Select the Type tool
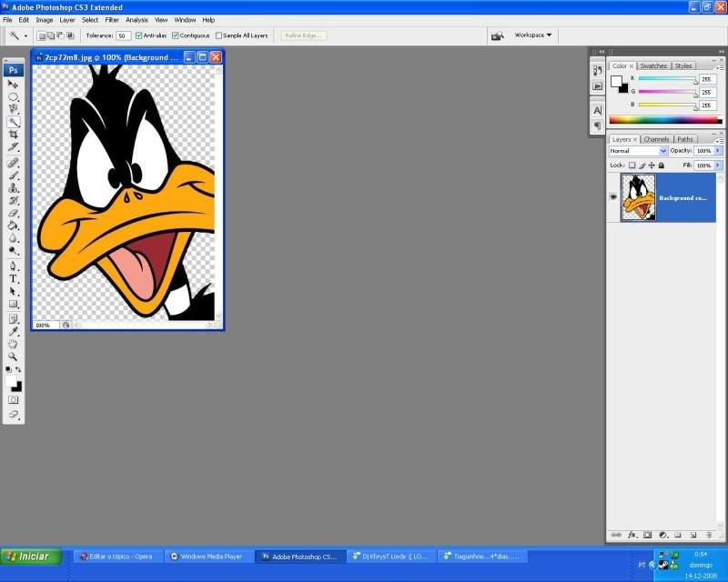728x582 pixels. [x=13, y=278]
